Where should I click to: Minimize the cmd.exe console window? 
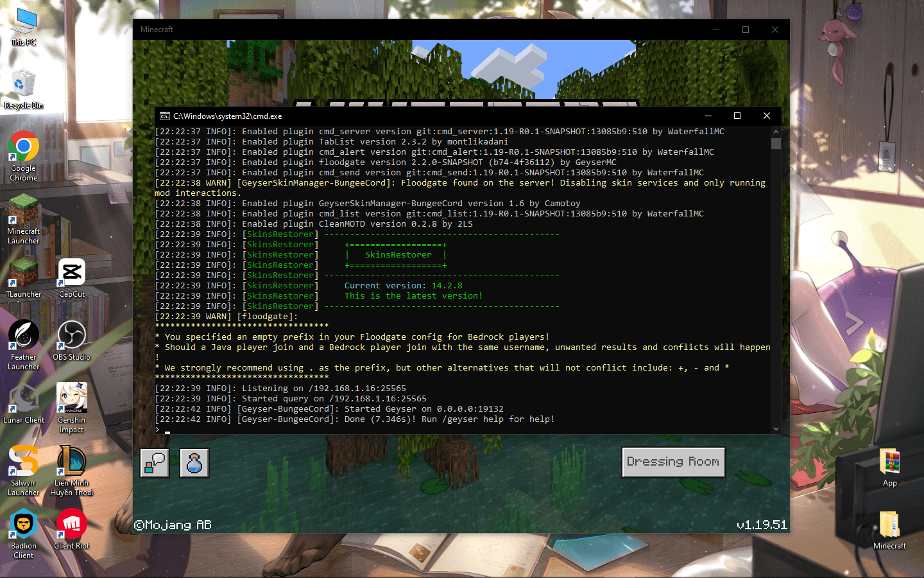708,116
